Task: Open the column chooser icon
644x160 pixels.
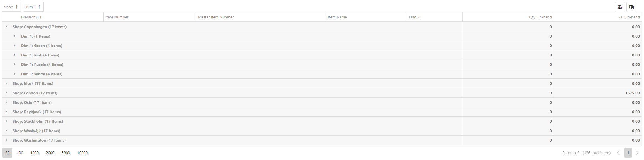Action: click(631, 7)
